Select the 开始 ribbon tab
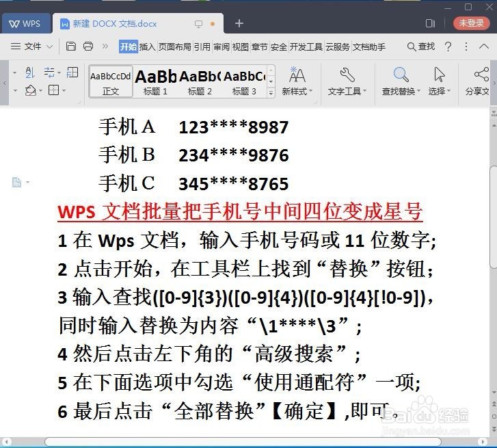This screenshot has width=497, height=448. (x=128, y=47)
